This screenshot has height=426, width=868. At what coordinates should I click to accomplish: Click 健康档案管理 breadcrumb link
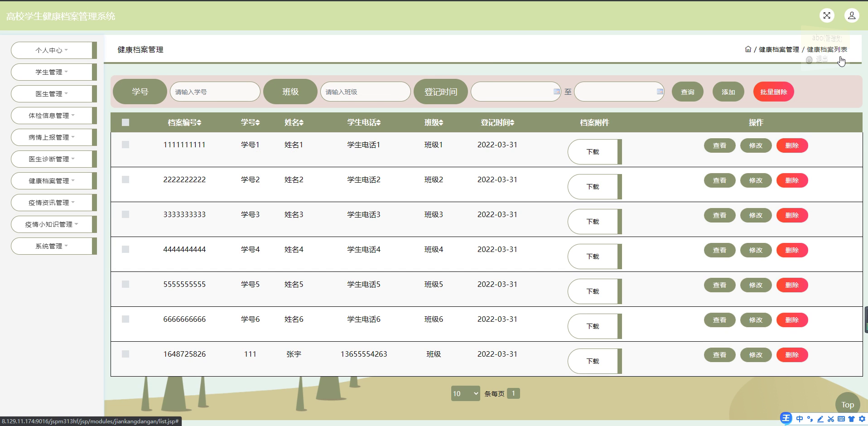(x=779, y=49)
